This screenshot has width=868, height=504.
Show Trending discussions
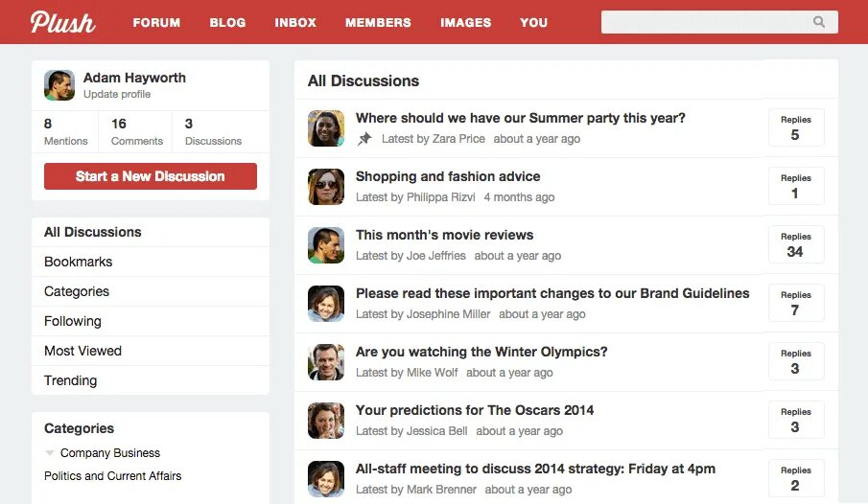(x=151, y=380)
